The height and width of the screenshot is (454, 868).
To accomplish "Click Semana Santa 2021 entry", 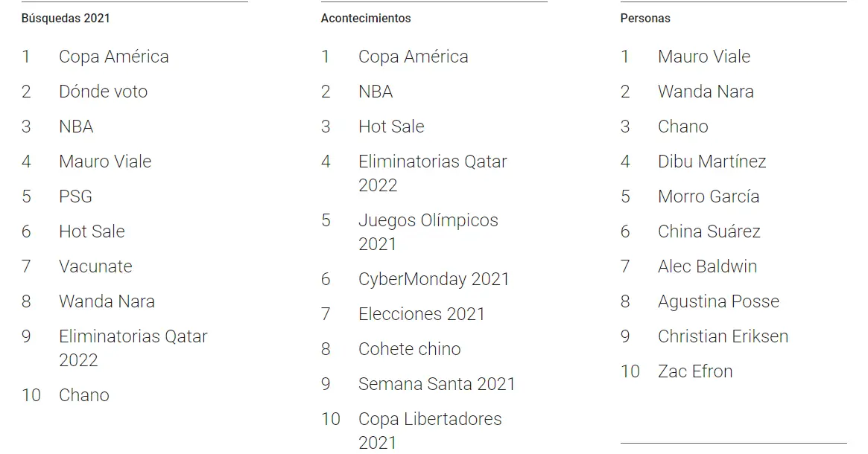I will click(437, 384).
